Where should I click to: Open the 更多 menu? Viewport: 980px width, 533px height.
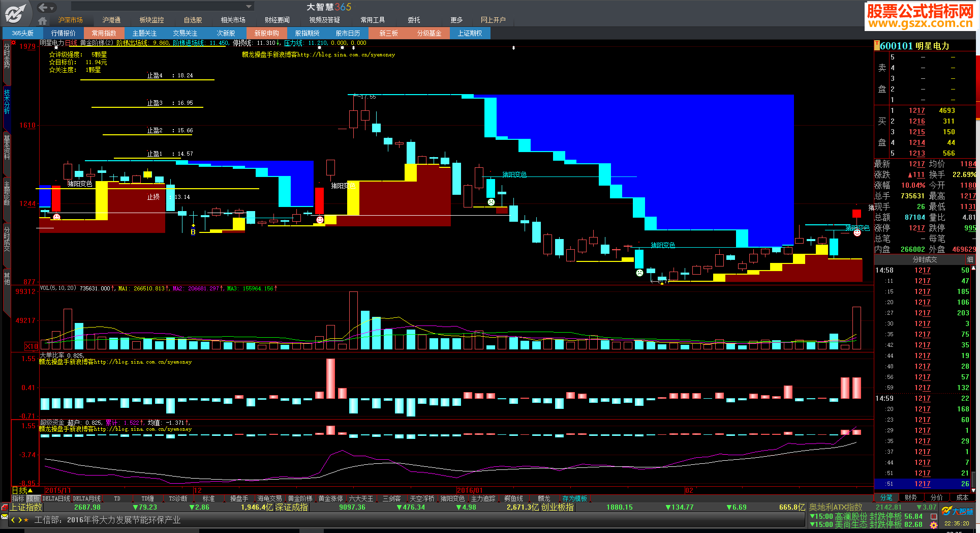click(x=456, y=20)
